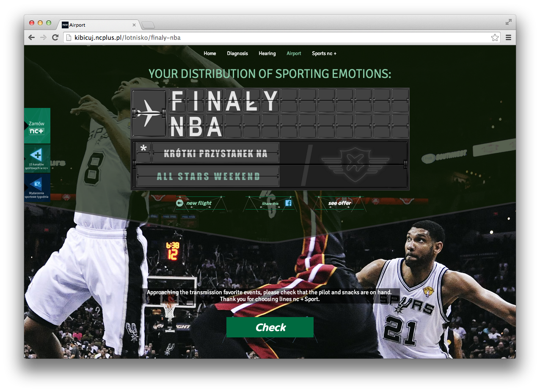Click the green Check button
540x392 pixels.
(270, 327)
